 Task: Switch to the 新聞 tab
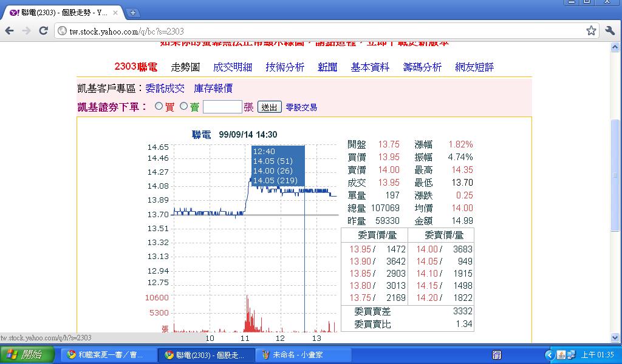coord(327,67)
